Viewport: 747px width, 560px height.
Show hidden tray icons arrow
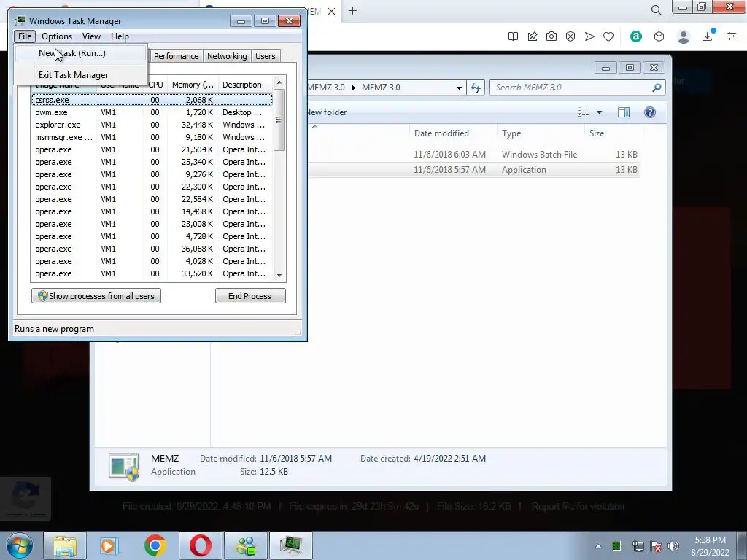[x=598, y=546]
